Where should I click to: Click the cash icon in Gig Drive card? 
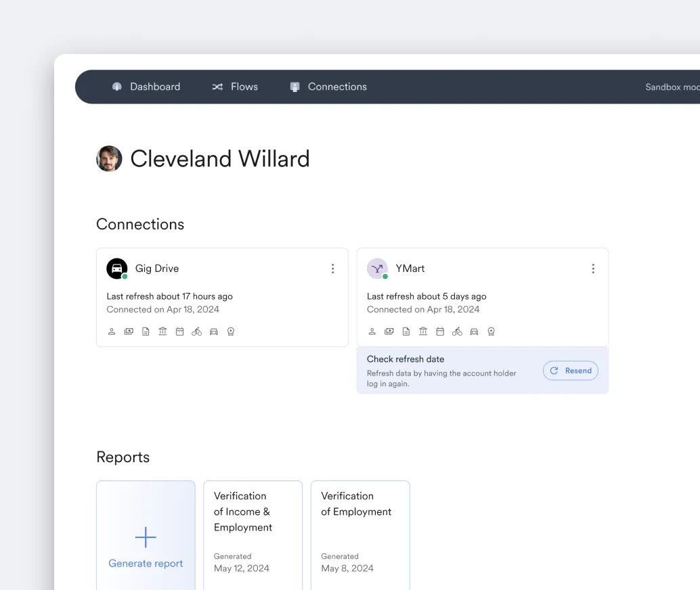129,332
